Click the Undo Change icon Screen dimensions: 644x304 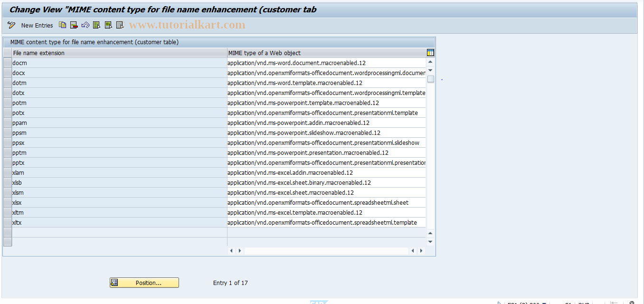tap(85, 25)
